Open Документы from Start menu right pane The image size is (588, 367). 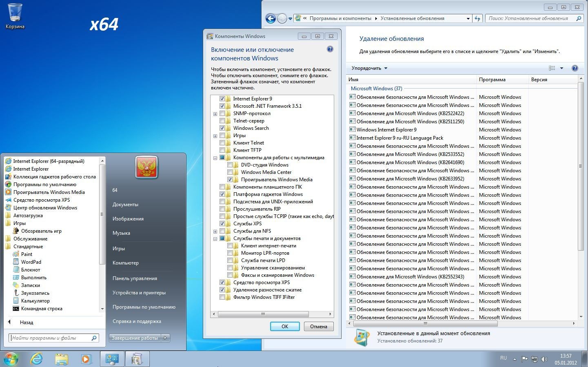tap(125, 205)
